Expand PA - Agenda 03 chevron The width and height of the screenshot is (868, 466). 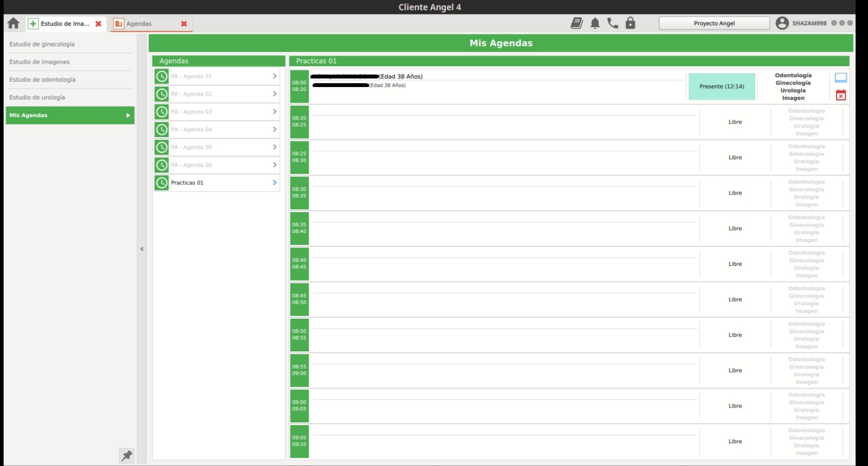[274, 112]
